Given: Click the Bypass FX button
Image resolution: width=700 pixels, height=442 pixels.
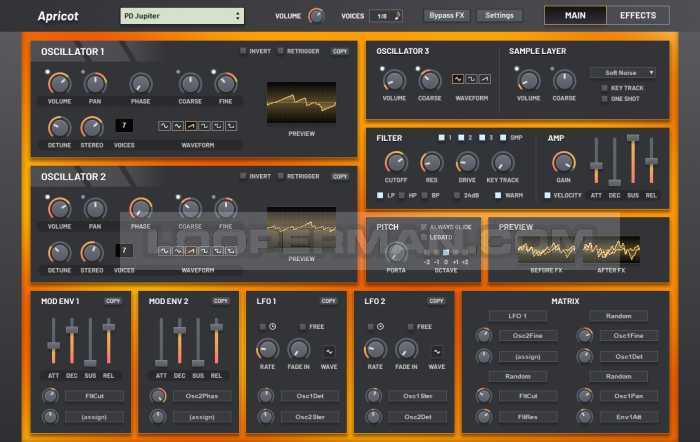Looking at the screenshot, I should 446,16.
